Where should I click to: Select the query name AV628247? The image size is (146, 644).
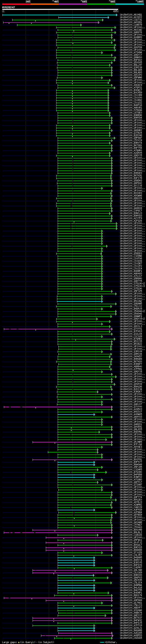point(8,7)
